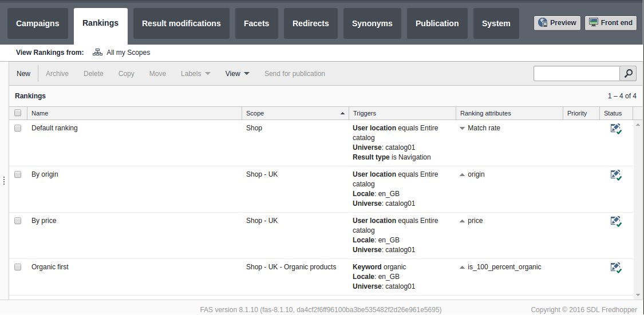
Task: Sort by the Name column header
Action: tap(135, 113)
